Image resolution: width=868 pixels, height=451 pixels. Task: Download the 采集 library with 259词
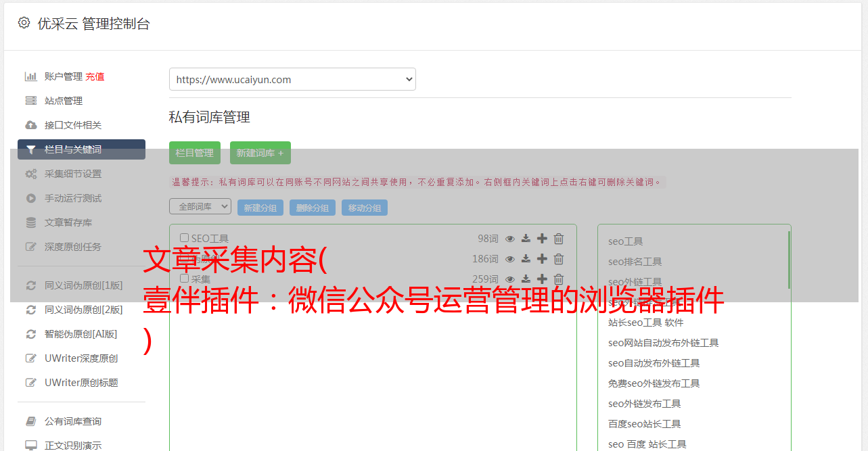pyautogui.click(x=526, y=279)
